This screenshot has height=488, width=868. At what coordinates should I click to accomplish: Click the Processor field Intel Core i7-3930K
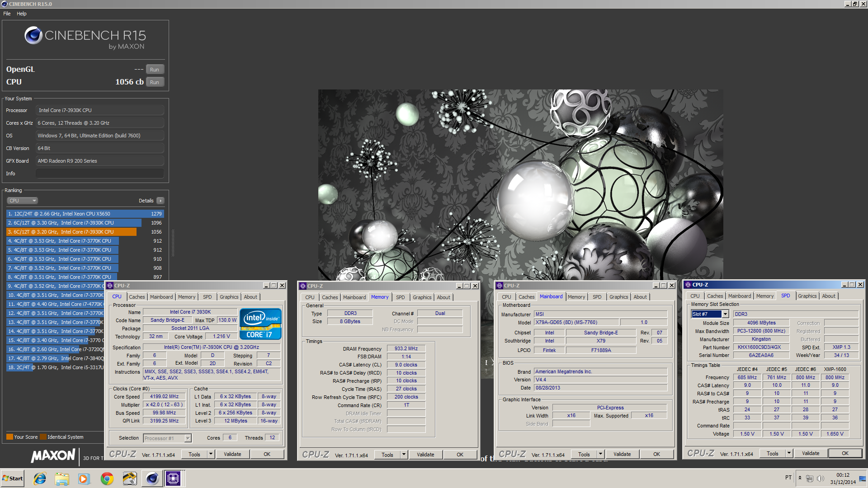tap(100, 110)
